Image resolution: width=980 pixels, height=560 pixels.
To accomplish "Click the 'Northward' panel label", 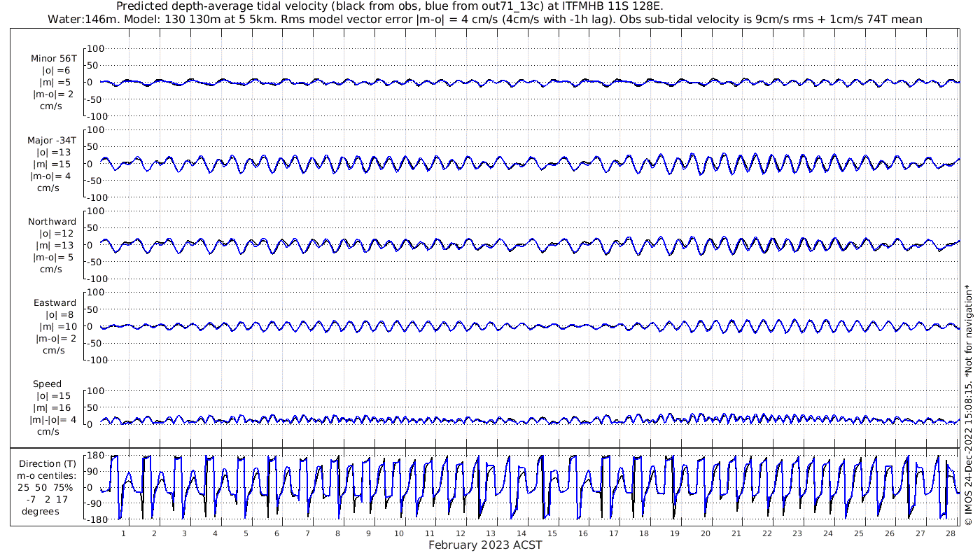I will click(52, 221).
